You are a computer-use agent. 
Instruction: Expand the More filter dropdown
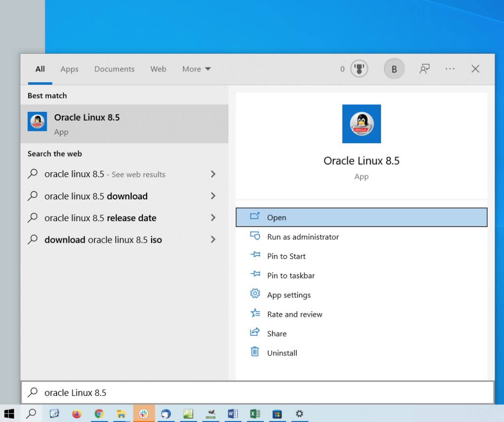196,69
